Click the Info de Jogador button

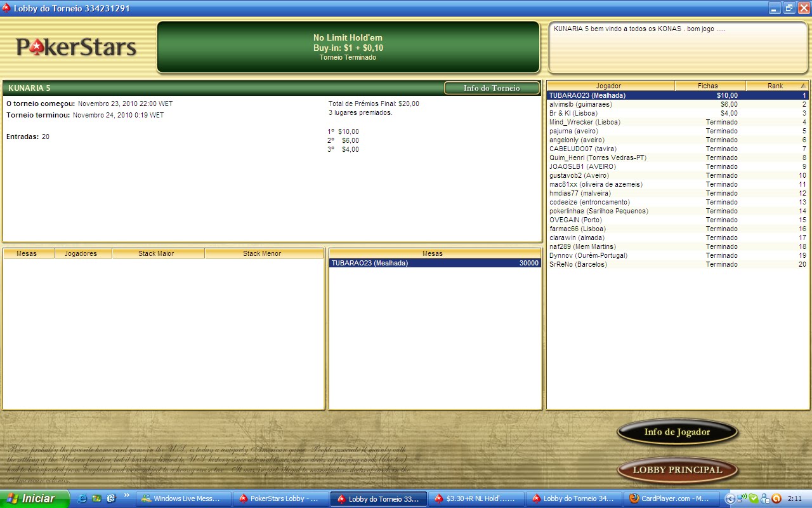pyautogui.click(x=678, y=432)
